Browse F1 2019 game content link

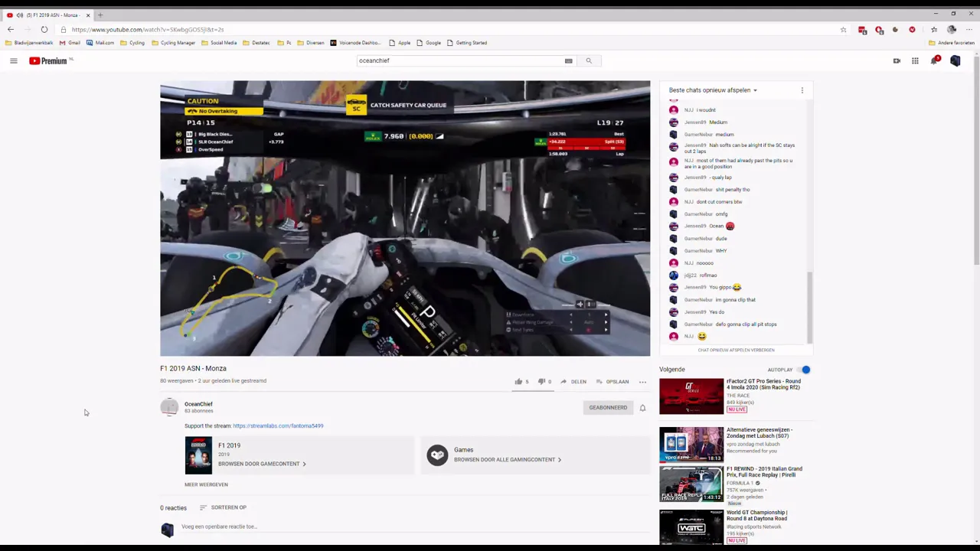tap(262, 464)
